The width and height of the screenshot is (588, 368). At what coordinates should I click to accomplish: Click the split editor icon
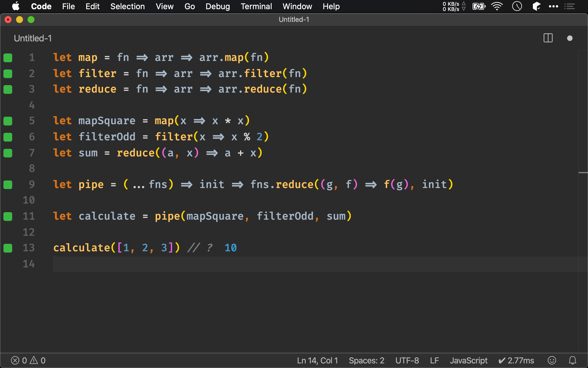pyautogui.click(x=548, y=38)
